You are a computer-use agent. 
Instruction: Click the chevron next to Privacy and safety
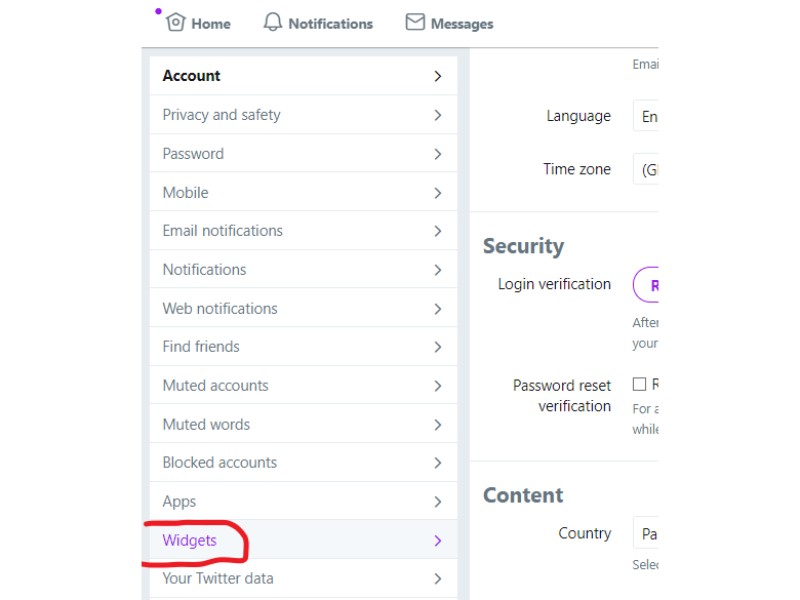[438, 115]
